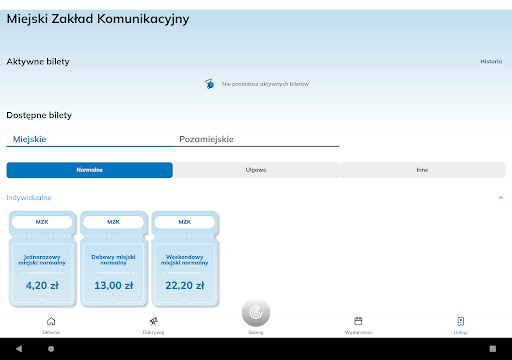This screenshot has width=512, height=360.
Task: Switch to the Miejskie tab
Action: pos(89,139)
